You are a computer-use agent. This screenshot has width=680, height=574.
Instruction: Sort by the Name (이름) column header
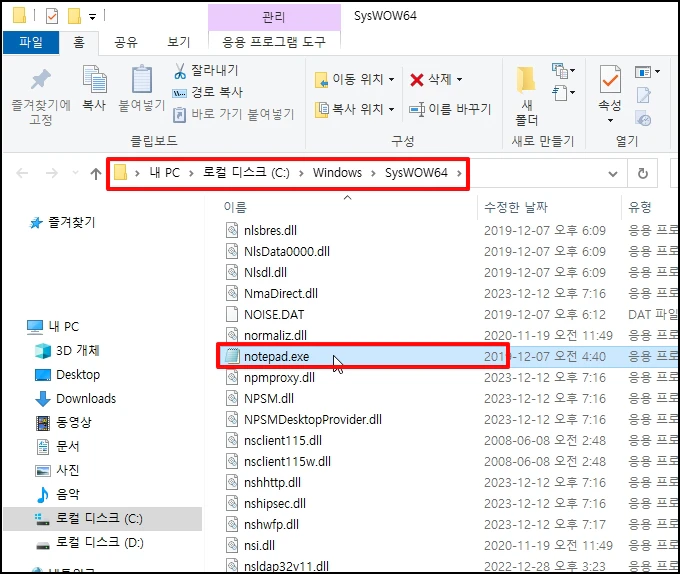coord(235,207)
